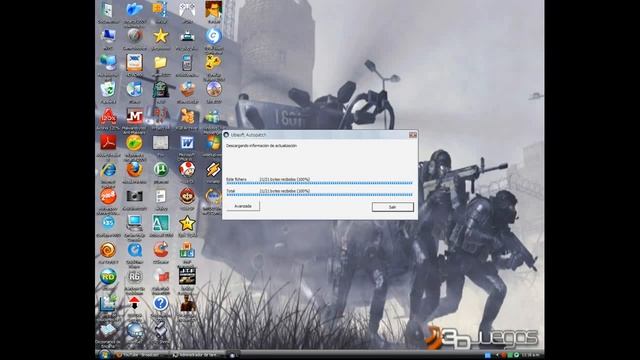Switch to the YouTube Firefox taskbar window

(x=141, y=355)
